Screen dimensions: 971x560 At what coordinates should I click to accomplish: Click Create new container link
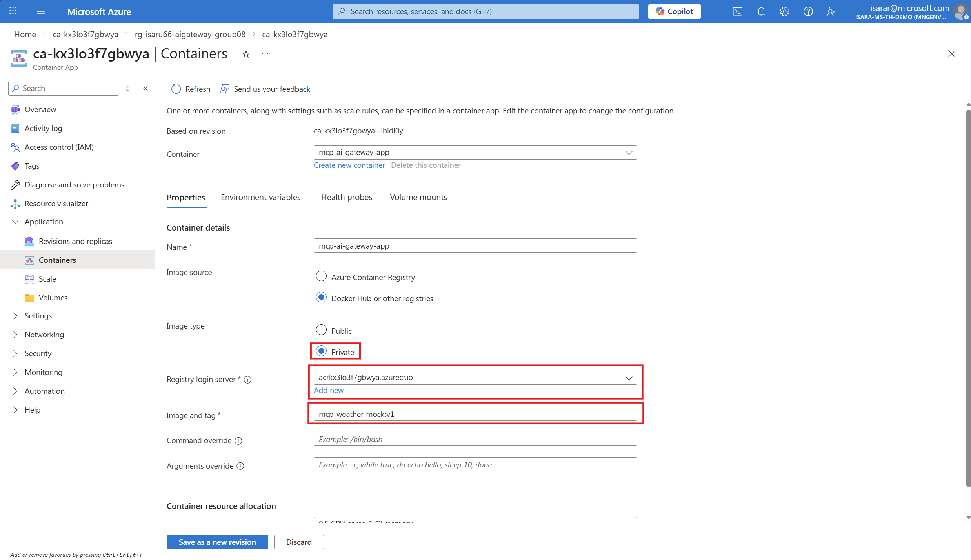pyautogui.click(x=349, y=165)
